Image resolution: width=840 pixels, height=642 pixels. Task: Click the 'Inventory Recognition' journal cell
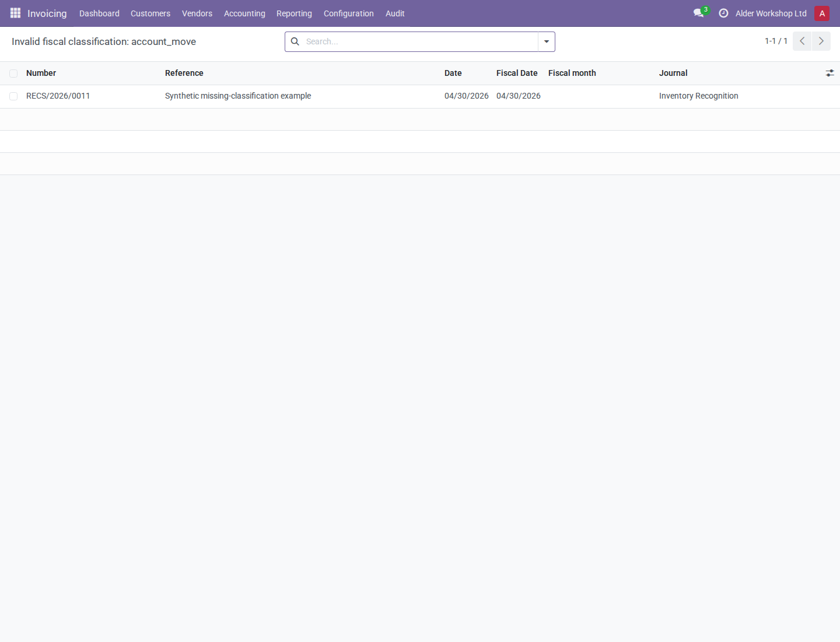point(699,96)
